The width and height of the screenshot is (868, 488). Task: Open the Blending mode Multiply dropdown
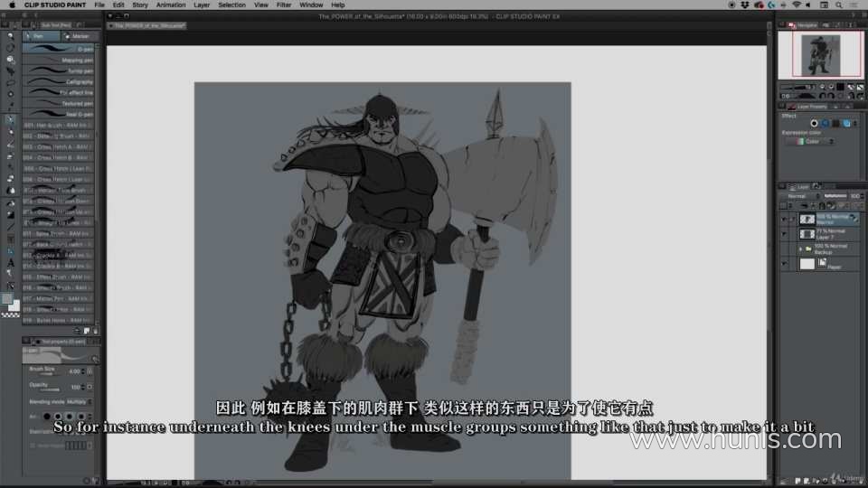pyautogui.click(x=80, y=401)
